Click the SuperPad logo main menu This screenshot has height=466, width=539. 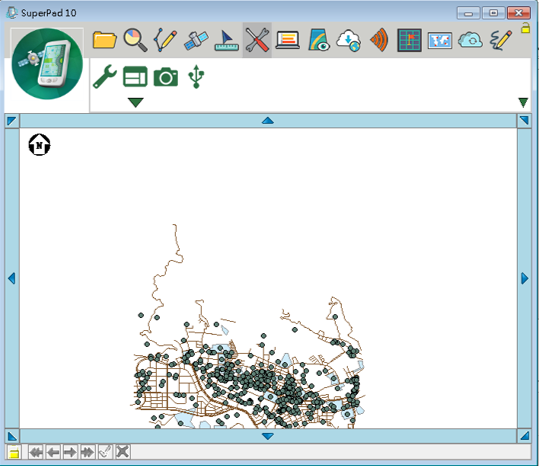pyautogui.click(x=47, y=64)
